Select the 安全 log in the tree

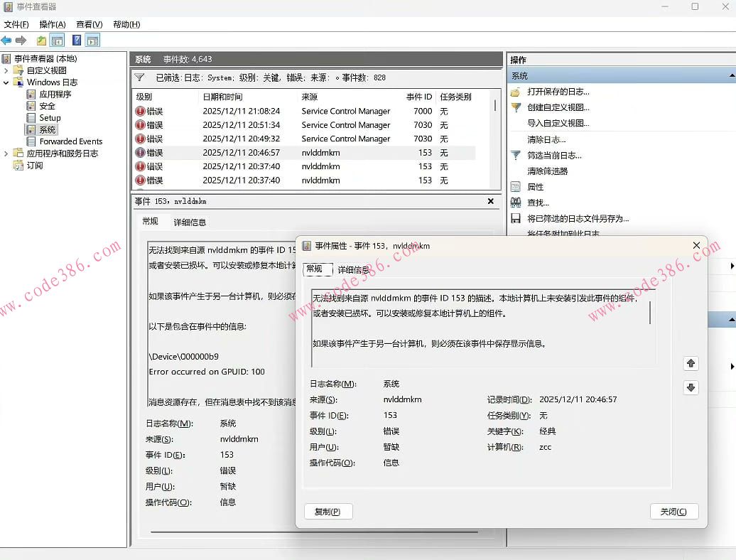pos(48,106)
